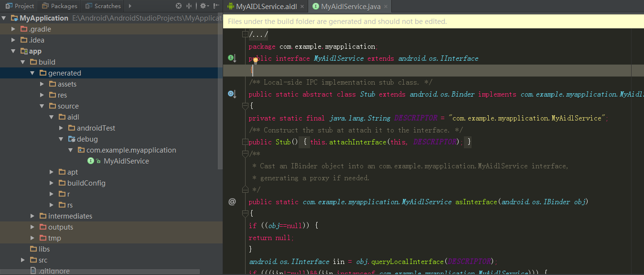The height and width of the screenshot is (275, 644).
Task: Expand the androidTest folder node
Action: tap(61, 128)
